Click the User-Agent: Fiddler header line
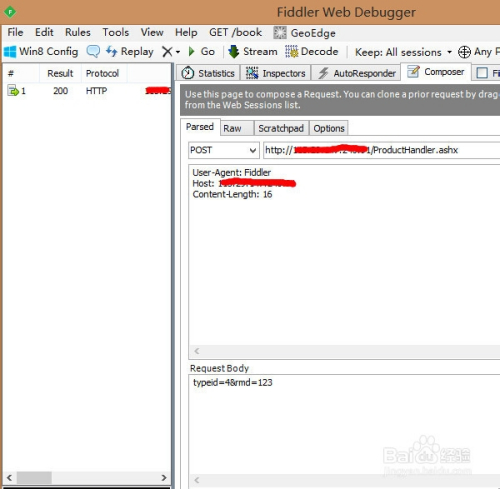The height and width of the screenshot is (489, 500). pos(232,173)
